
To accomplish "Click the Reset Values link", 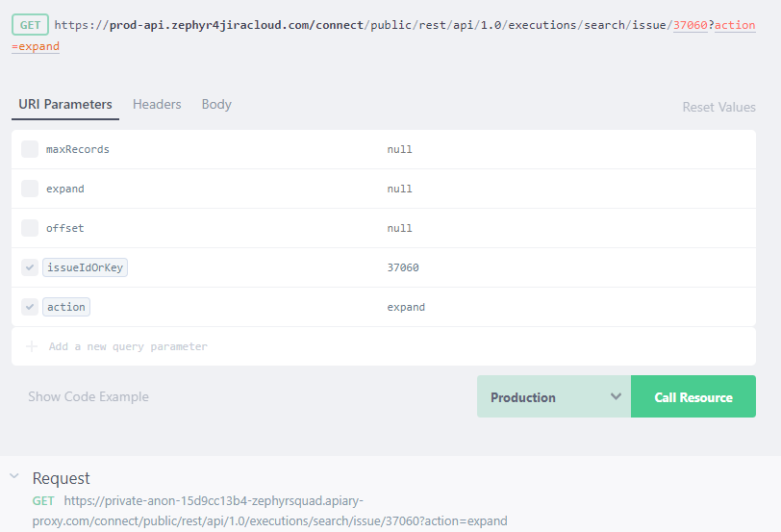I will point(718,107).
